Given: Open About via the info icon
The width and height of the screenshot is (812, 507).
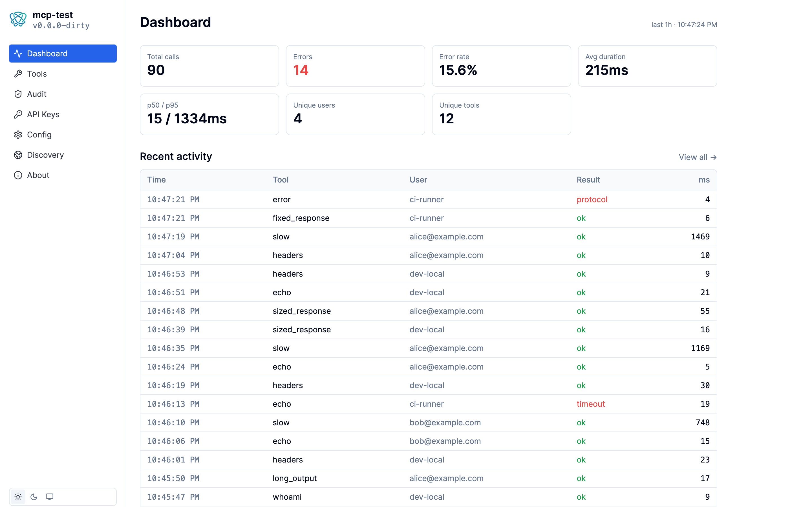Looking at the screenshot, I should (x=18, y=175).
